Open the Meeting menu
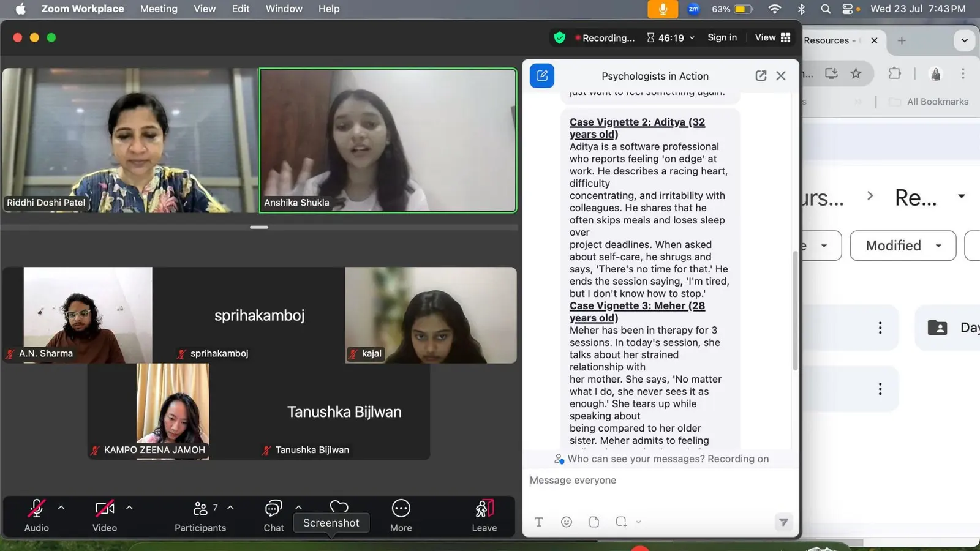The width and height of the screenshot is (980, 551). click(x=159, y=9)
